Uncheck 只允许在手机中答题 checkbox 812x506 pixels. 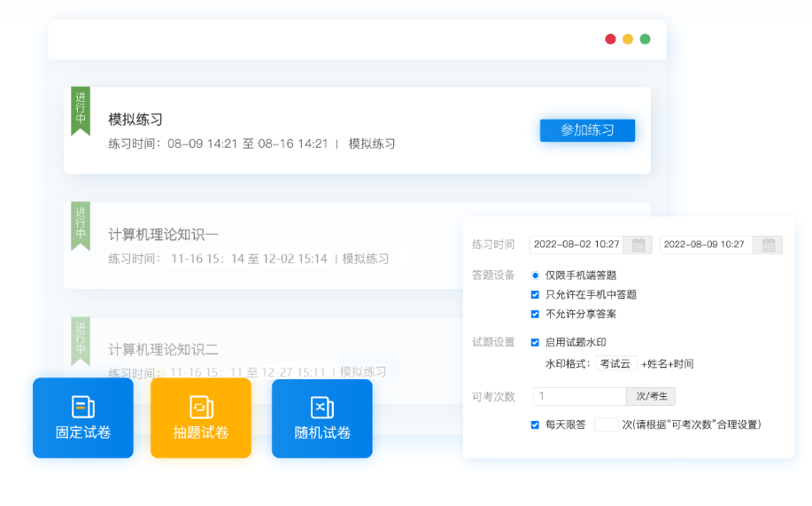coord(535,294)
